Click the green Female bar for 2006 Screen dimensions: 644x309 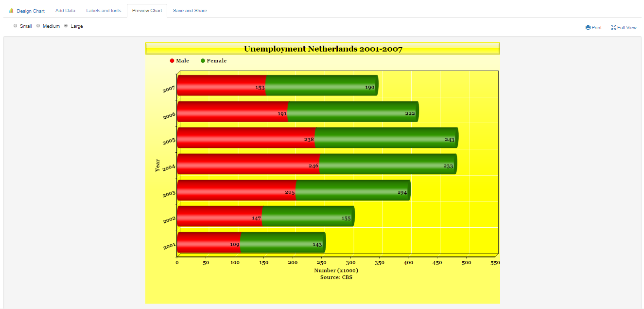[x=353, y=111]
